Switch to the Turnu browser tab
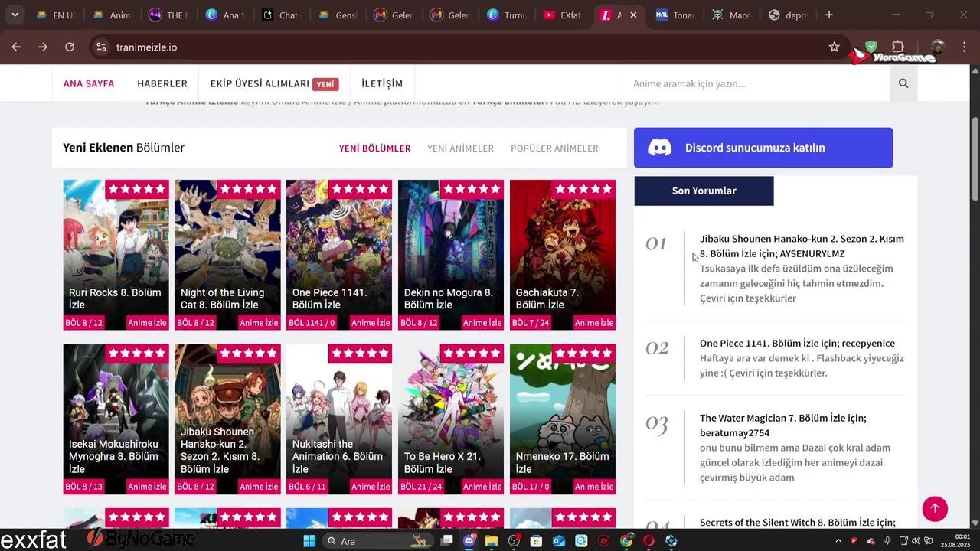Screen dimensions: 980x551 (x=505, y=15)
